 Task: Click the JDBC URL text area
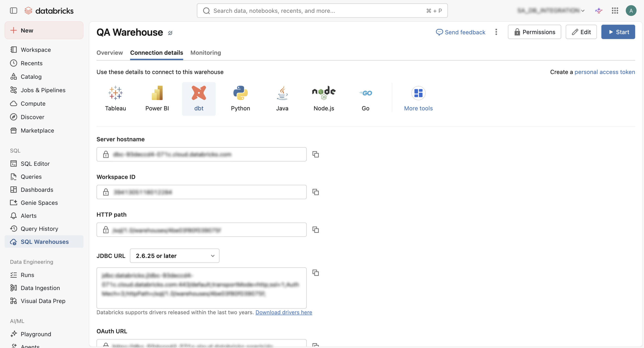(201, 288)
